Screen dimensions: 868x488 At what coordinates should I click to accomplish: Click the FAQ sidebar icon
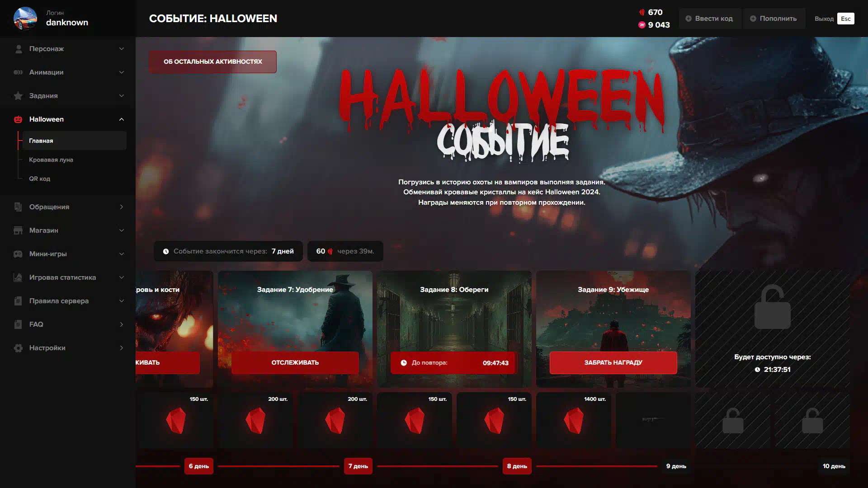tap(18, 324)
